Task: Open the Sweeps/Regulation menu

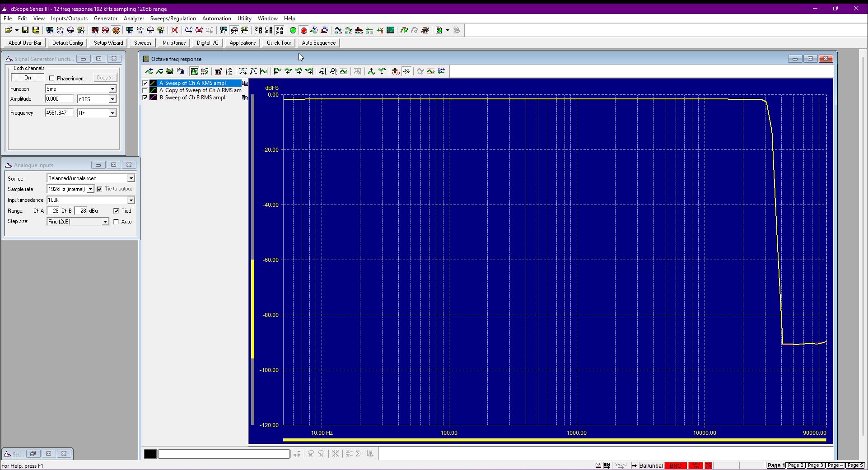Action: (173, 19)
